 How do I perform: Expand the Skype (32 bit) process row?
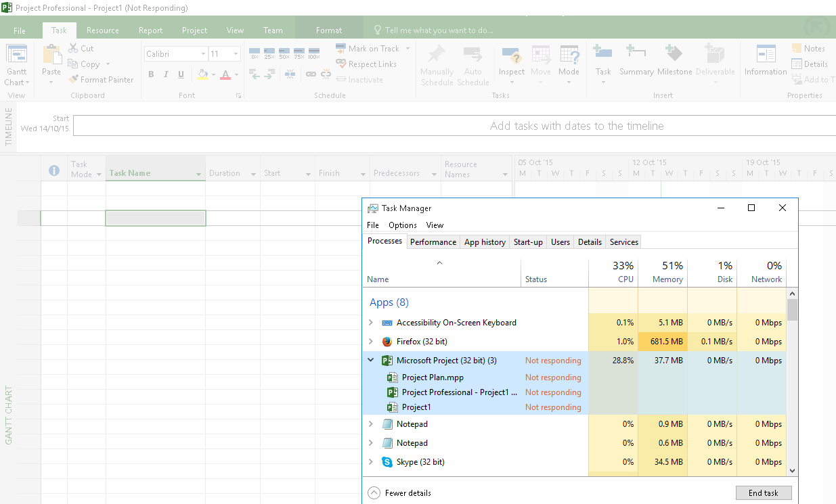(x=370, y=462)
